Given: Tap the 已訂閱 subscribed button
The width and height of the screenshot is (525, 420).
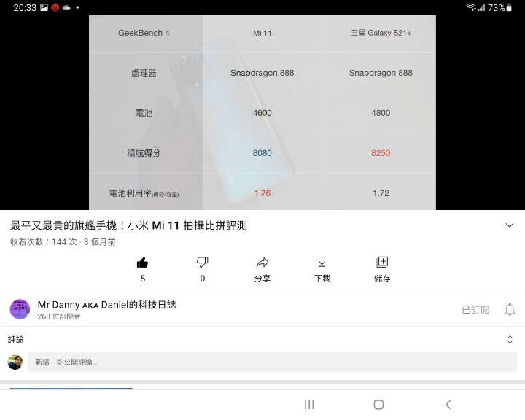Looking at the screenshot, I should pos(475,309).
